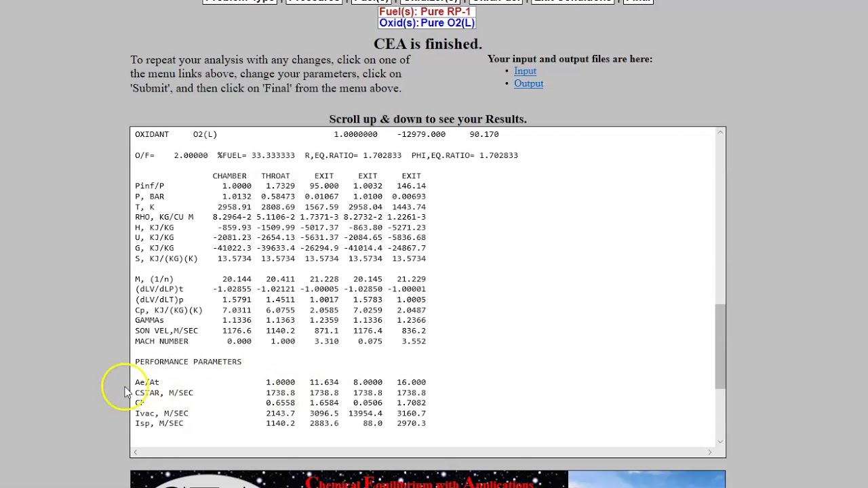Click the results box right scroll arrow

(x=710, y=452)
